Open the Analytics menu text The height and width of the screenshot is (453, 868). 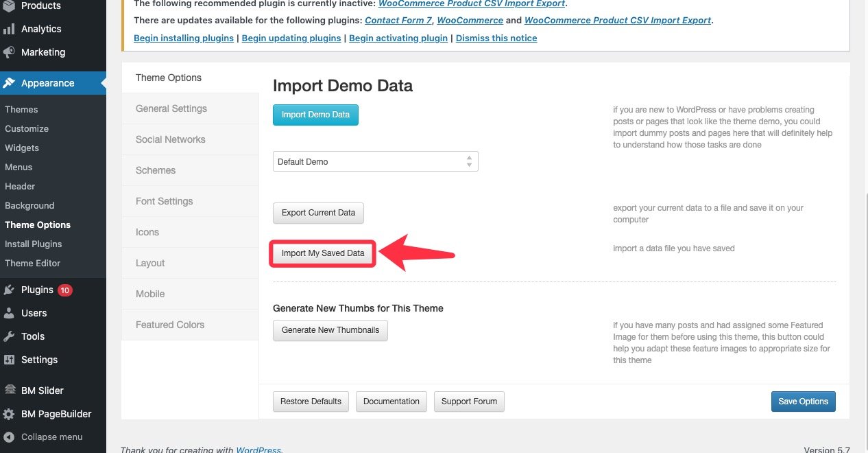click(41, 29)
